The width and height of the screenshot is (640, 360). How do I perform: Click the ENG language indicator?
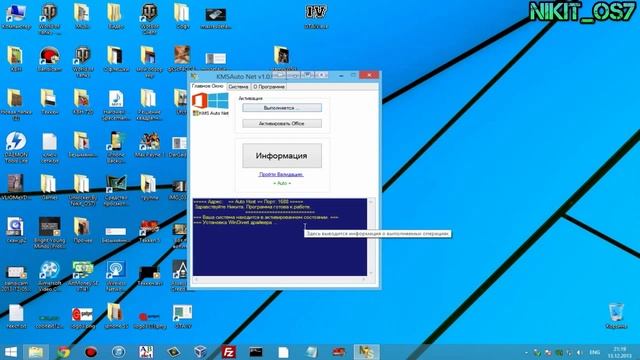[595, 352]
